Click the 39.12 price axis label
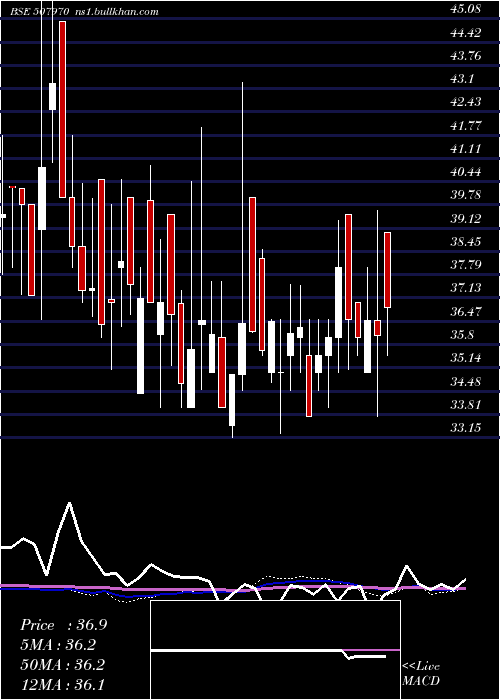 tap(466, 219)
